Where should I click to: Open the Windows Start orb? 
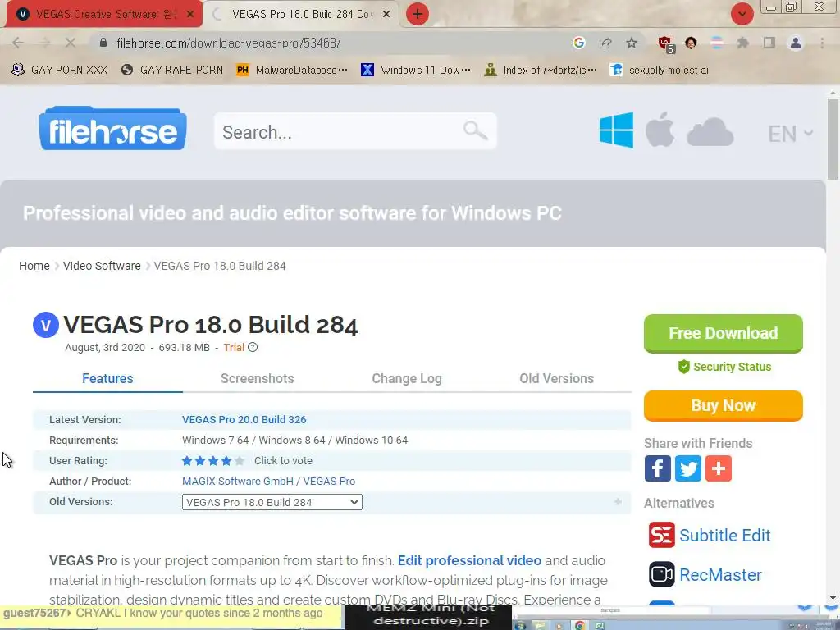point(520,624)
